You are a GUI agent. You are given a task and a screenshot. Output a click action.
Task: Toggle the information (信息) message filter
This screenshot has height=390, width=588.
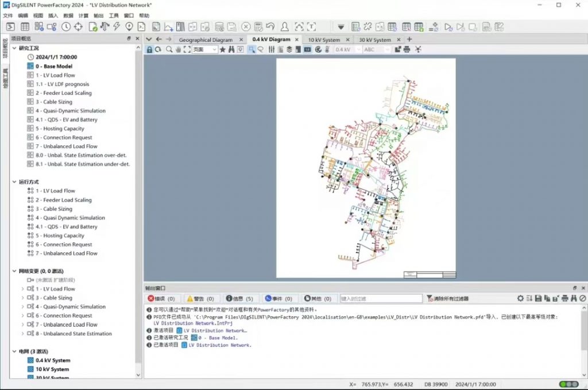(x=239, y=299)
